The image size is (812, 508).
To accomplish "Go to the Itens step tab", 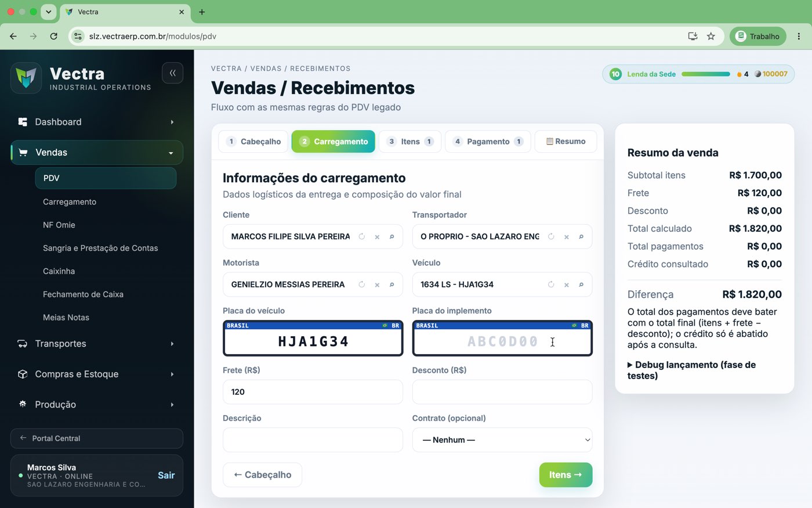I will pos(410,142).
